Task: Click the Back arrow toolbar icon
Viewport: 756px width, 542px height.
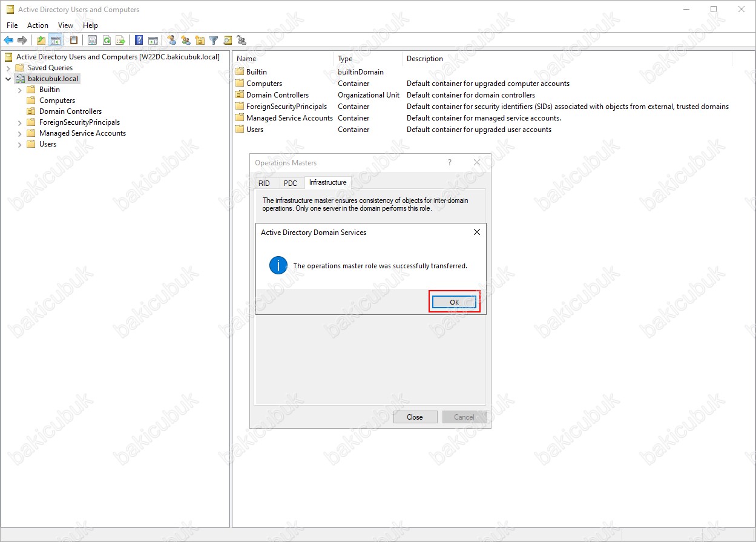Action: pos(8,41)
